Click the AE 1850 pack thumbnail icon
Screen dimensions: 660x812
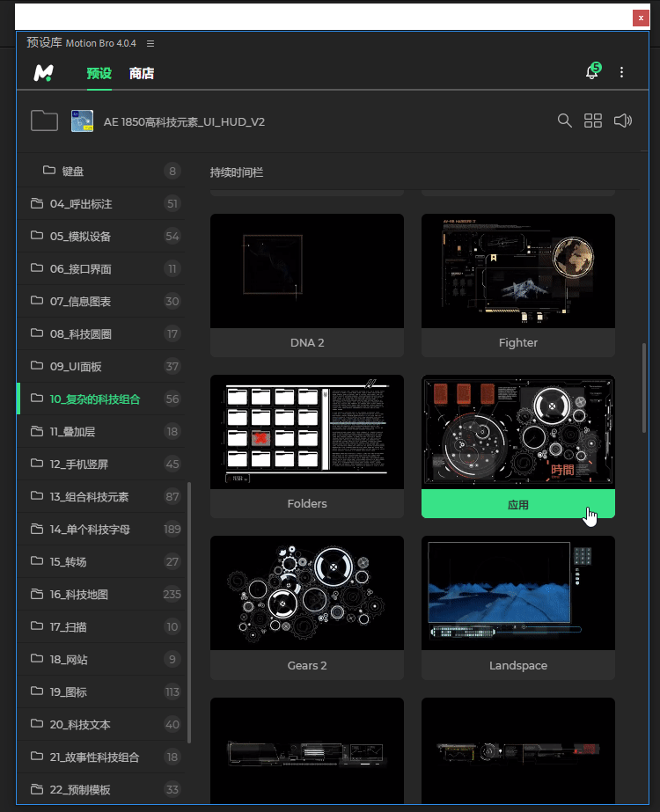[x=82, y=121]
